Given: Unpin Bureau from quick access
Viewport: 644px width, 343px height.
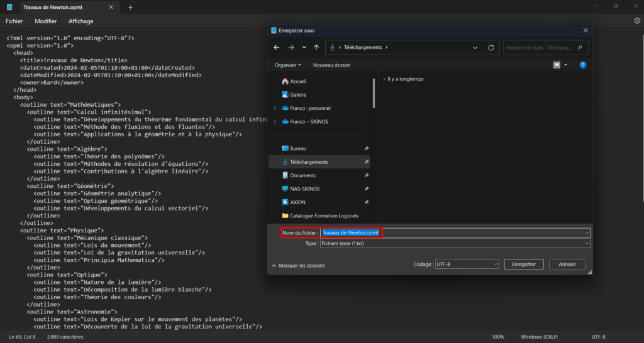Looking at the screenshot, I should 366,148.
